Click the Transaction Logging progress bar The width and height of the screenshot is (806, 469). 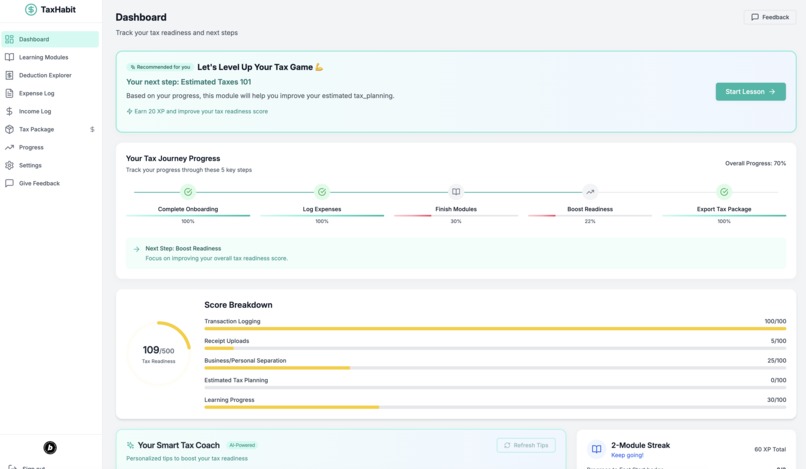click(x=495, y=329)
